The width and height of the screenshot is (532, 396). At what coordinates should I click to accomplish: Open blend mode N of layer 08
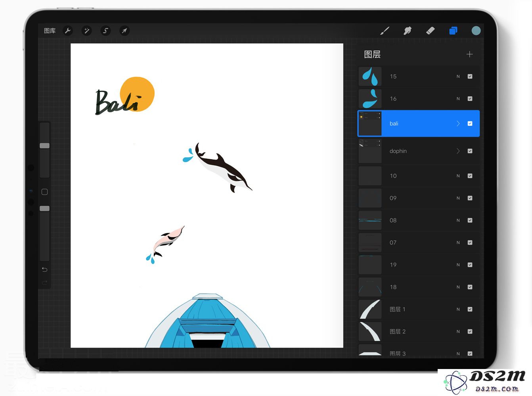pyautogui.click(x=458, y=220)
